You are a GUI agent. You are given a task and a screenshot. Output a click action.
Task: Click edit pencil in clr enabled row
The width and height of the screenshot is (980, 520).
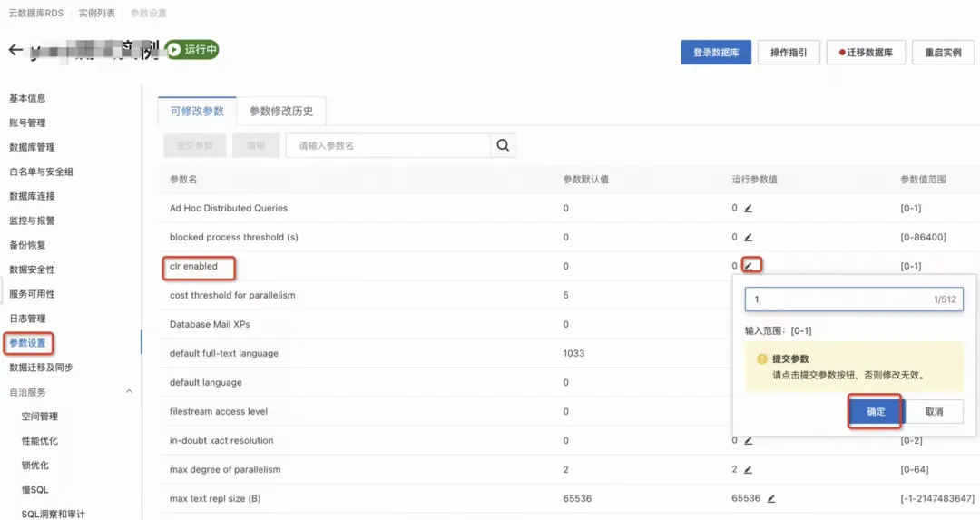pyautogui.click(x=750, y=266)
